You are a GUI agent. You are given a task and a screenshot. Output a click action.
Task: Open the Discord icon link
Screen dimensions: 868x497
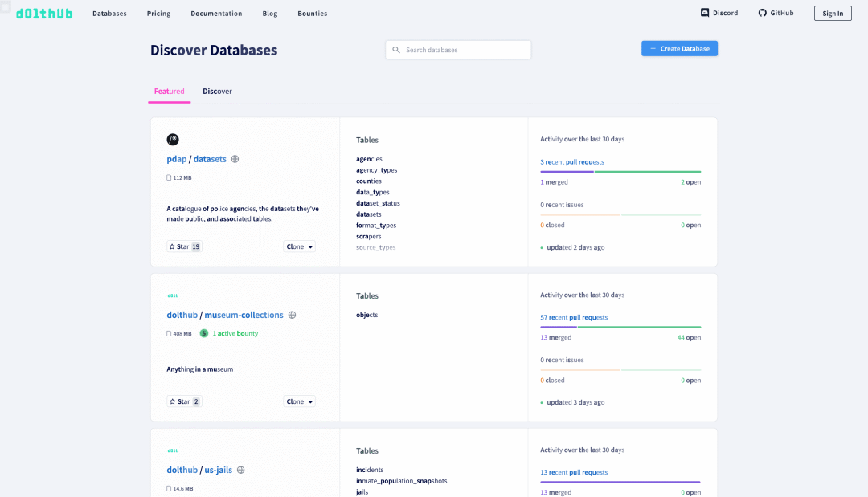pos(705,13)
